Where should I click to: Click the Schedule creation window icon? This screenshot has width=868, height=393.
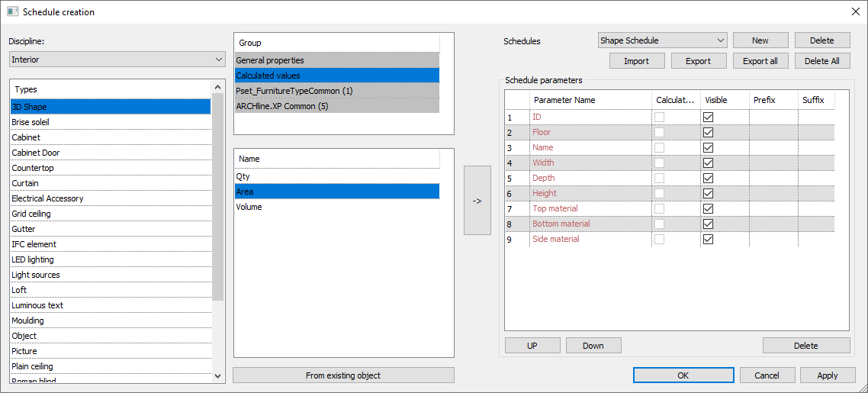tap(12, 11)
